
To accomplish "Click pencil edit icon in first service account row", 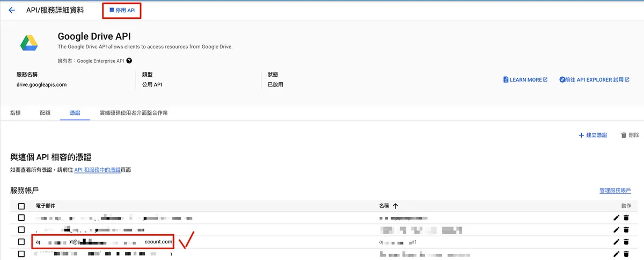I will [x=616, y=218].
